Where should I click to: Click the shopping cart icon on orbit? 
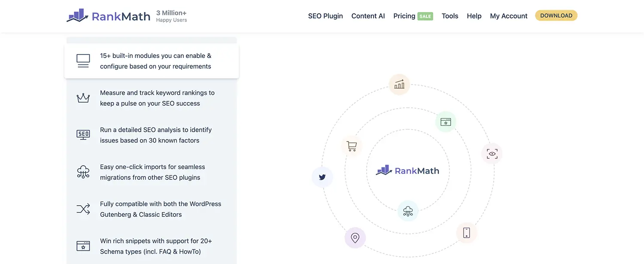pos(352,146)
